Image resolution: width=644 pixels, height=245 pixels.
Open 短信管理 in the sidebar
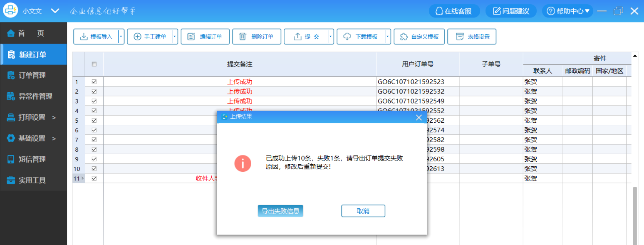point(34,159)
